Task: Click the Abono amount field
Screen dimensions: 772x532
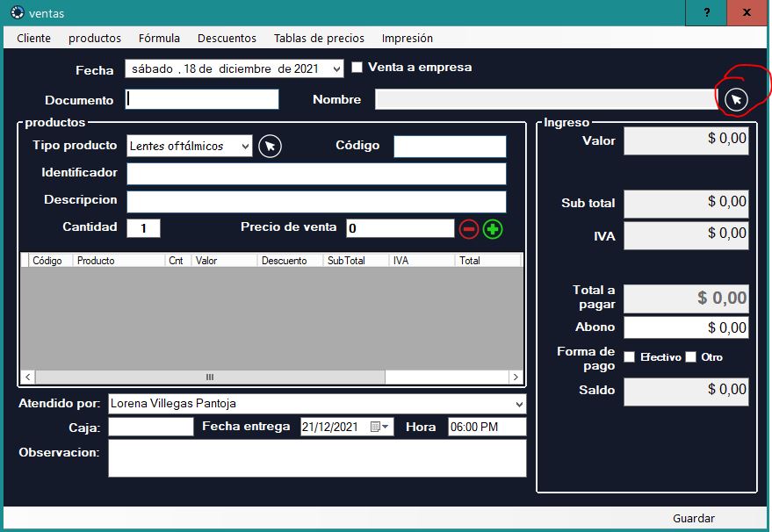Action: coord(686,327)
